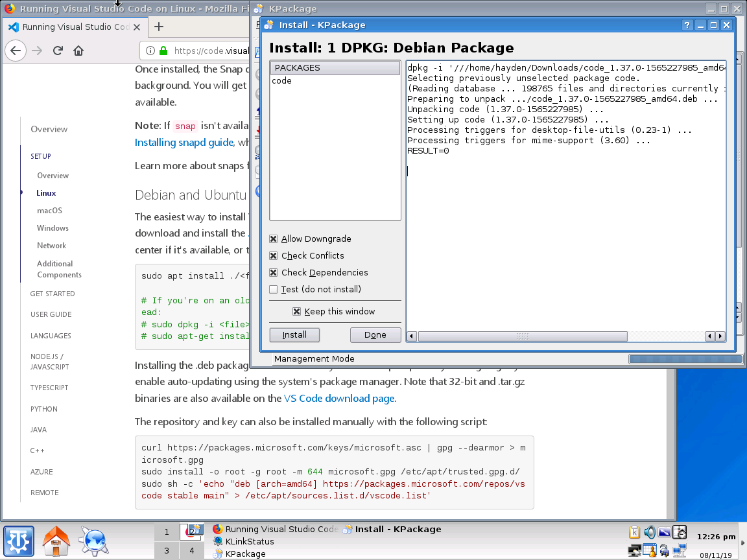Click the panel hide arrow at far right
The width and height of the screenshot is (747, 560).
coord(742,542)
